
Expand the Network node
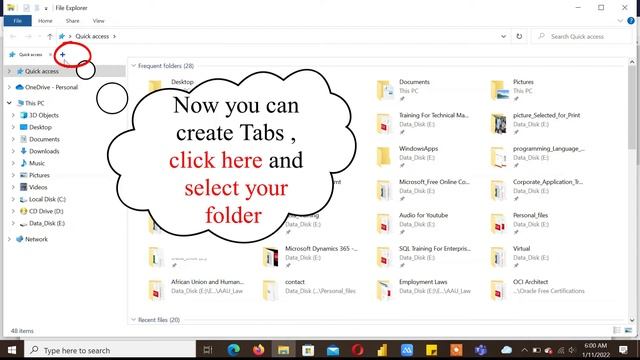point(9,239)
